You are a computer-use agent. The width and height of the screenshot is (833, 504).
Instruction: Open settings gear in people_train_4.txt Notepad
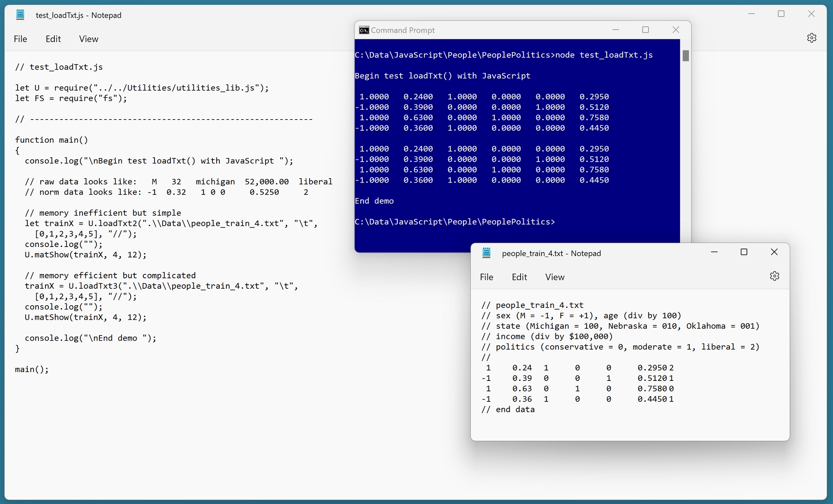(774, 276)
